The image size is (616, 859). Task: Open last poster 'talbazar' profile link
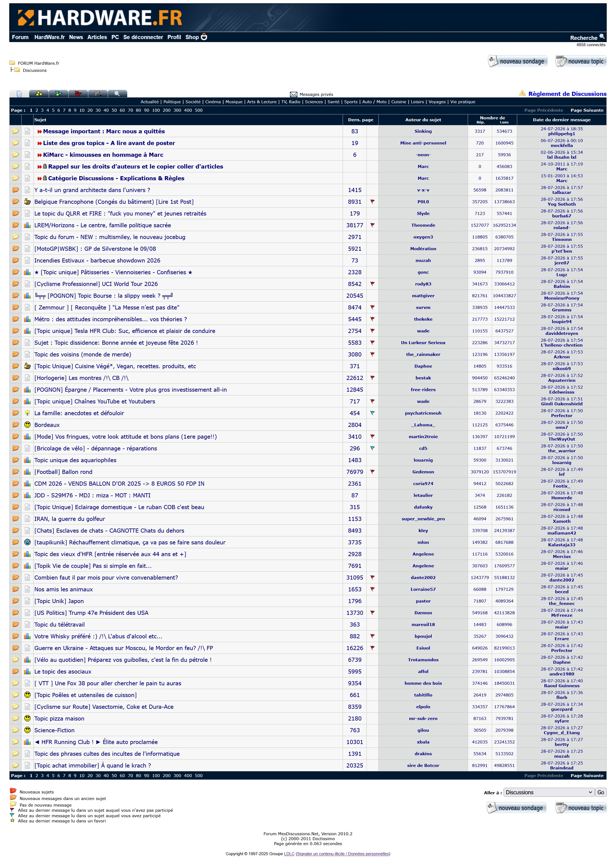[561, 192]
